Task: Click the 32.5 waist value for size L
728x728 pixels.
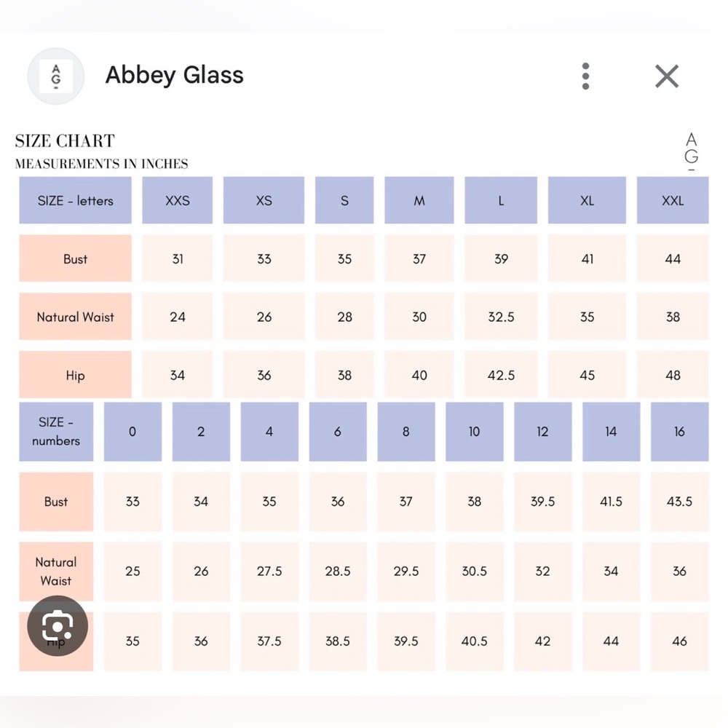Action: [x=501, y=316]
